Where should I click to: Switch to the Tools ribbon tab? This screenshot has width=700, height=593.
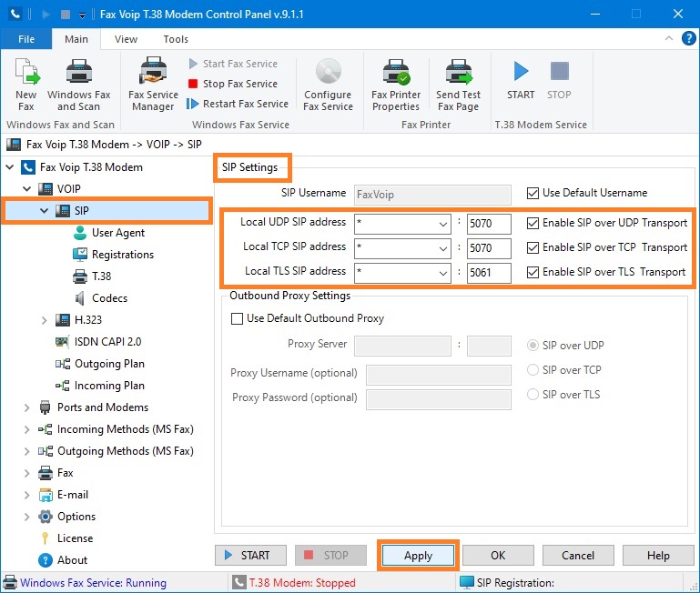[176, 39]
